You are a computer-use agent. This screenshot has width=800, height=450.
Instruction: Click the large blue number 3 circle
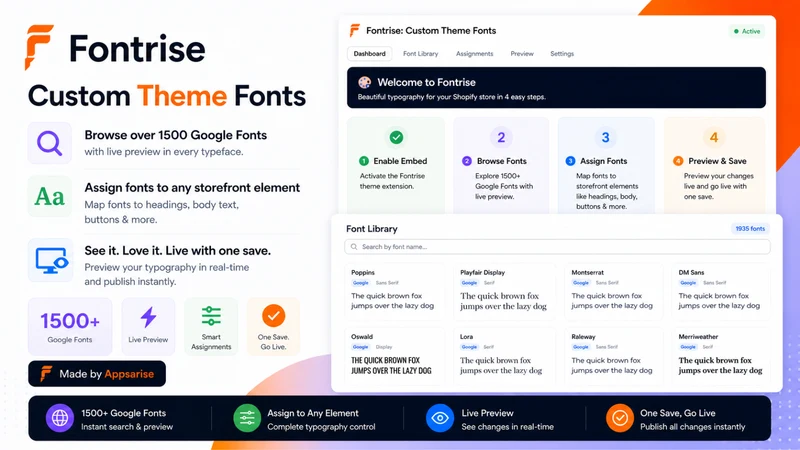(x=605, y=137)
